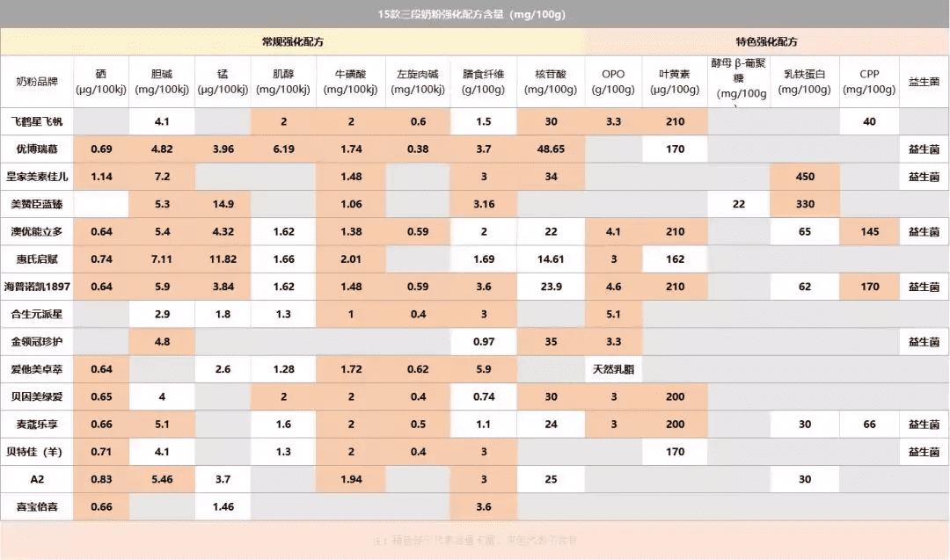Image resolution: width=950 pixels, height=560 pixels.
Task: Select the 0.97 膳食纤维 value
Action: click(x=484, y=342)
